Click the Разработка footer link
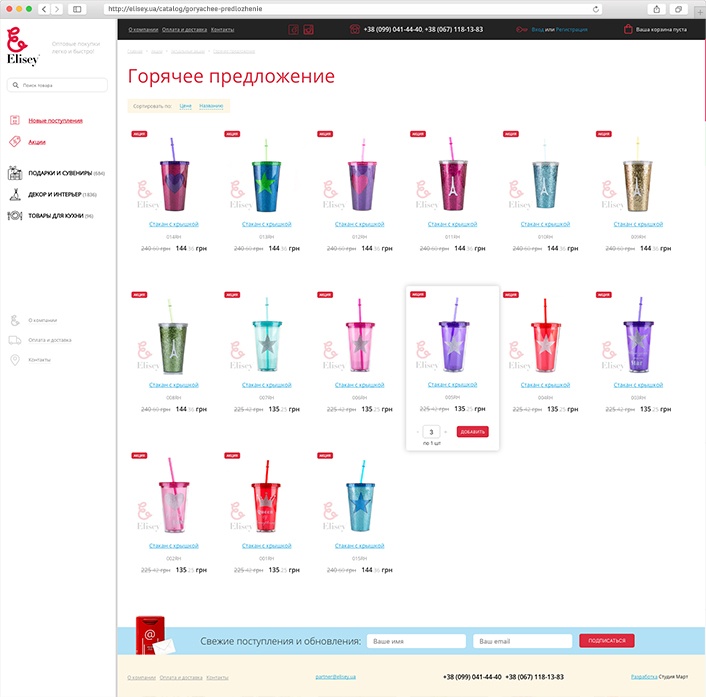This screenshot has width=706, height=697. [644, 677]
